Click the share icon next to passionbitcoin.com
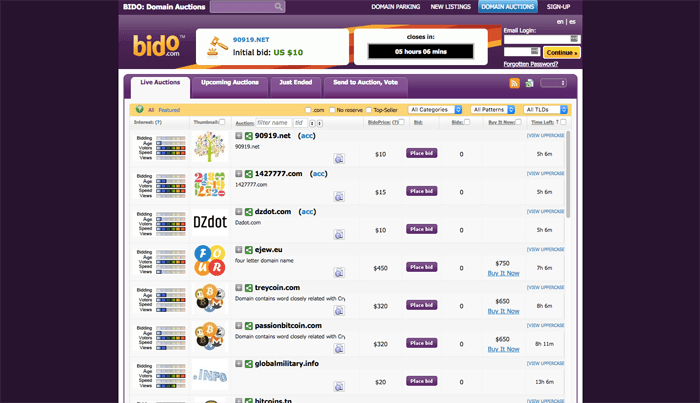Viewport: 700px width, 403px height. 249,325
